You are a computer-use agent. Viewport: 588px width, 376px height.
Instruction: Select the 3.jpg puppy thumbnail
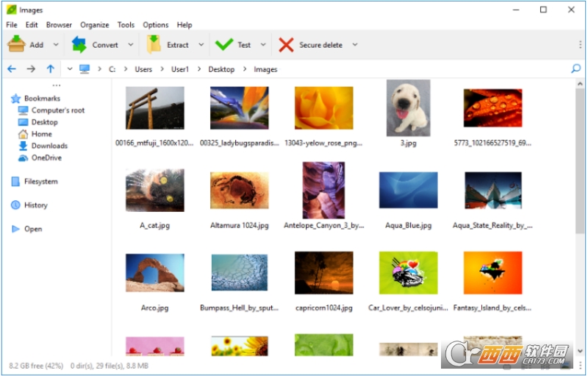(408, 108)
